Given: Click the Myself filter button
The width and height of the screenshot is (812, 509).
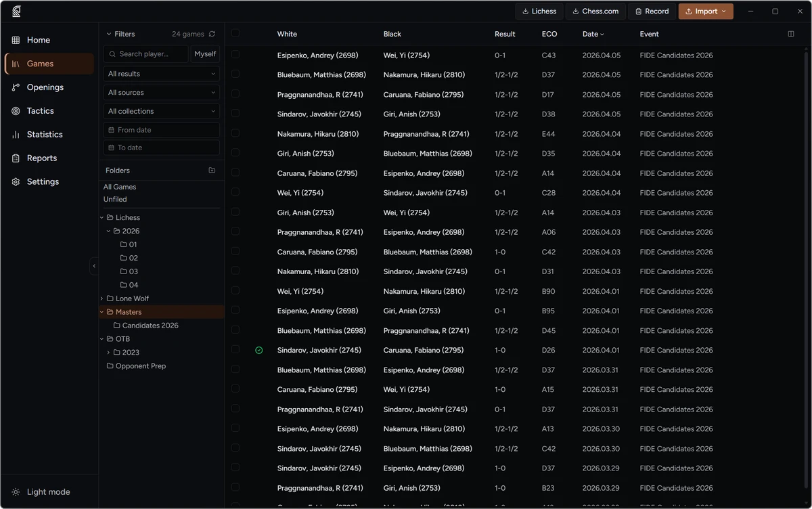Looking at the screenshot, I should pos(205,54).
